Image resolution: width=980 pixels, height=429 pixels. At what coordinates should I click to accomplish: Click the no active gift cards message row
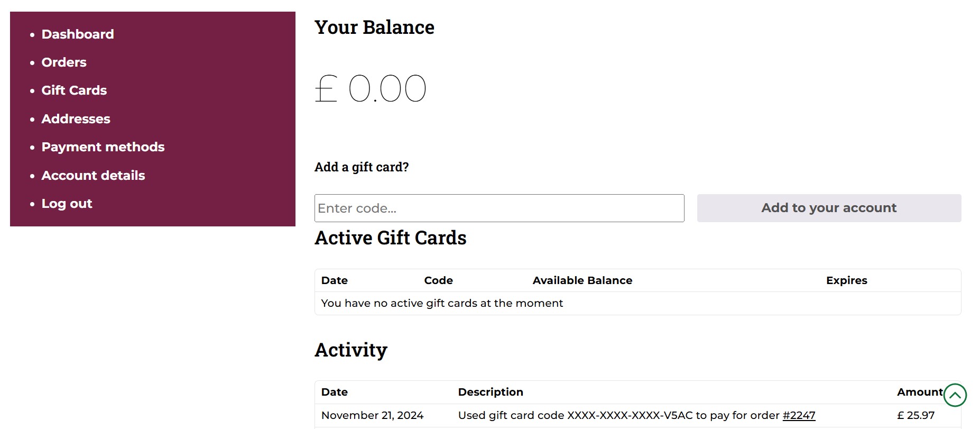tap(637, 303)
